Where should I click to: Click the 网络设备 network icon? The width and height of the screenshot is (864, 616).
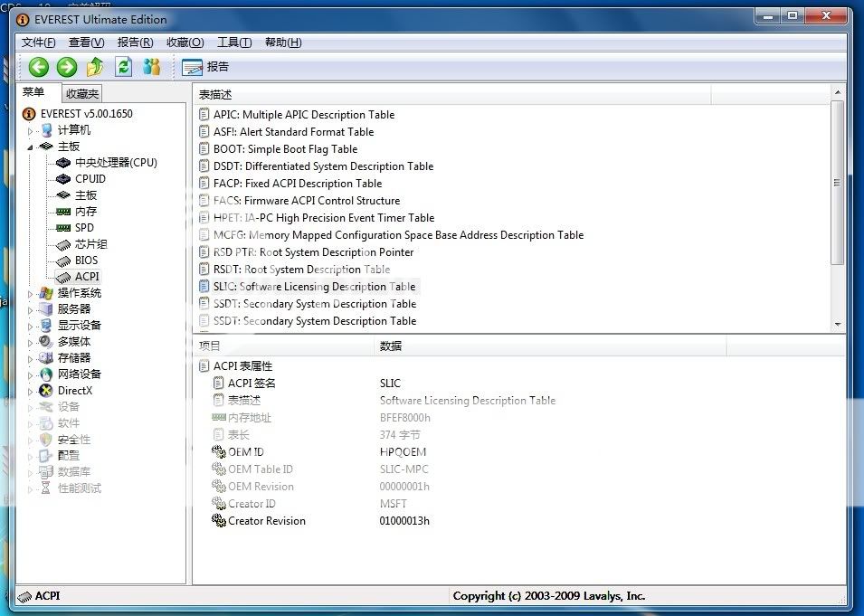point(46,374)
